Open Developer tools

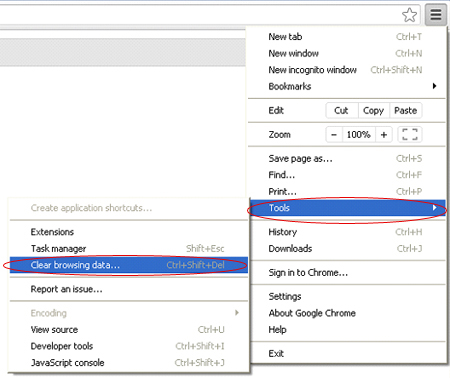point(129,346)
